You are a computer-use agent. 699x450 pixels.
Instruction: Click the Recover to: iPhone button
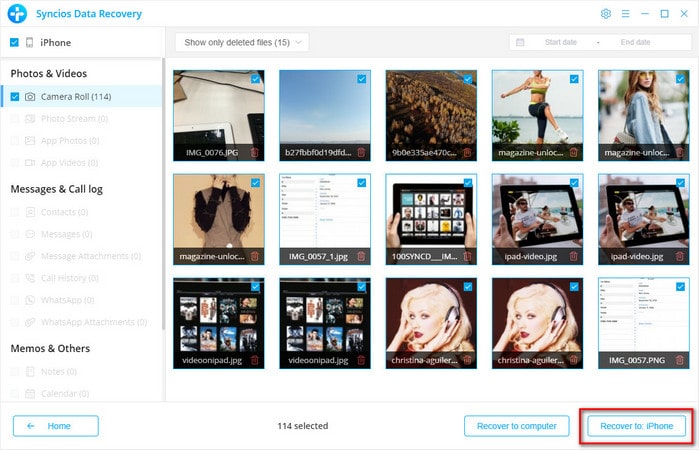pyautogui.click(x=636, y=426)
